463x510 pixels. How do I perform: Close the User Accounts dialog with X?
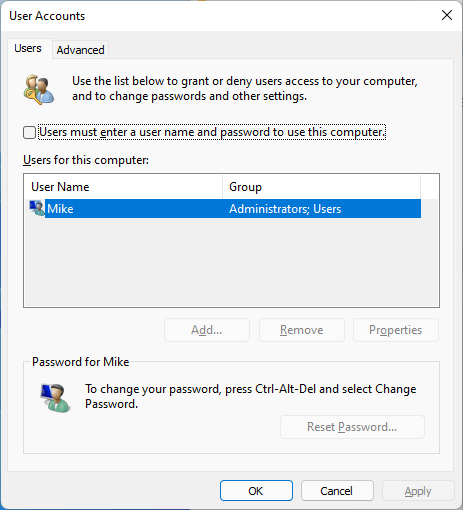(x=447, y=15)
